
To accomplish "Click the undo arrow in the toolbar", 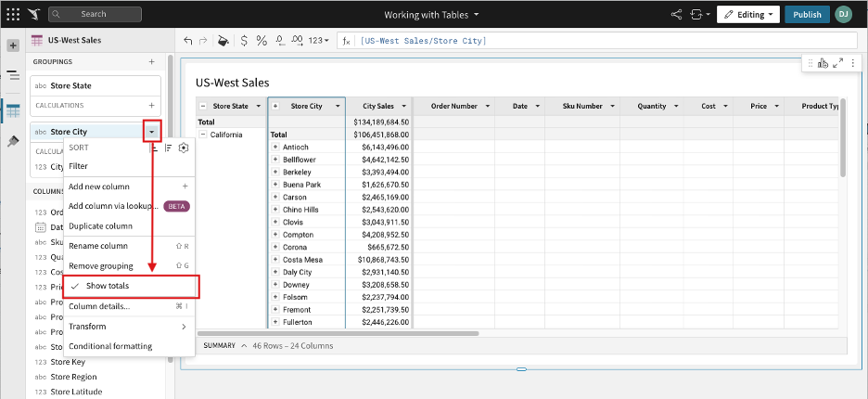I will pyautogui.click(x=189, y=41).
